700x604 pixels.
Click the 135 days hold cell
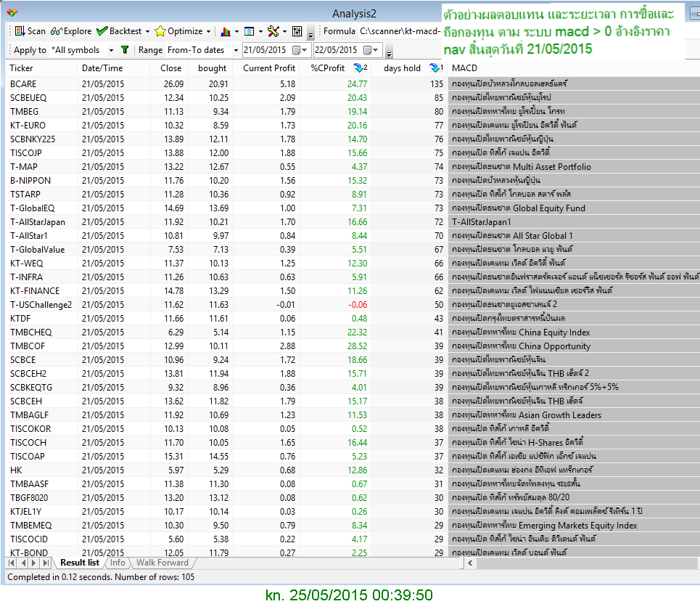tap(437, 83)
